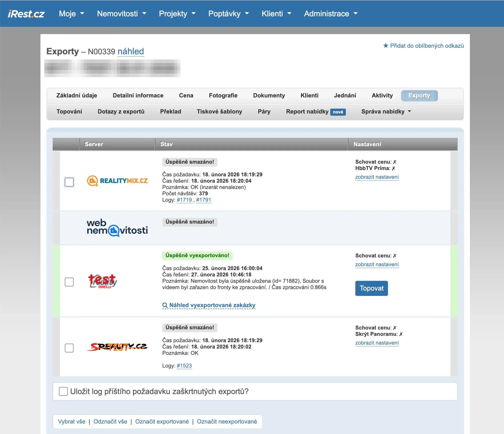Click the star icon for favorite links
This screenshot has width=504, height=434.
point(386,46)
